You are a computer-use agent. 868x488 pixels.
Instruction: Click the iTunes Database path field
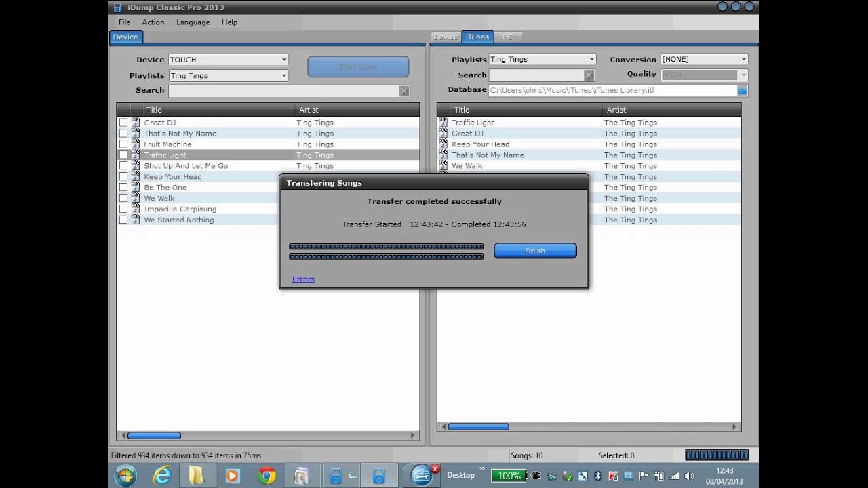tap(612, 90)
